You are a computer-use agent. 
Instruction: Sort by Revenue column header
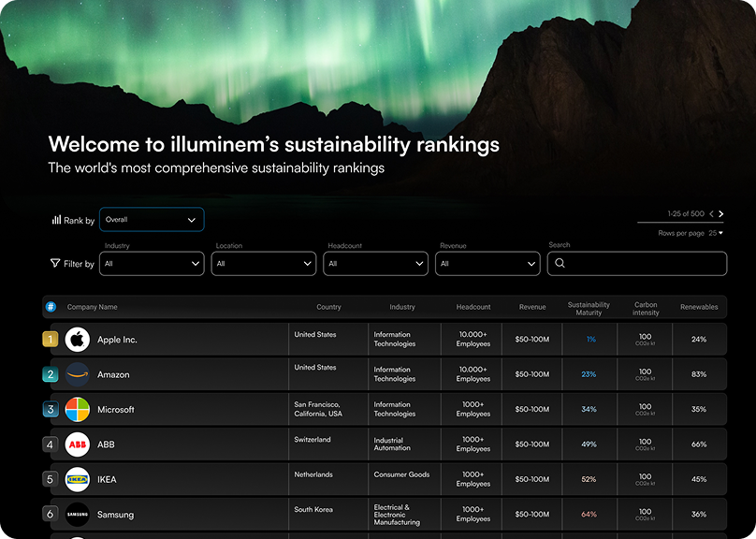click(532, 307)
